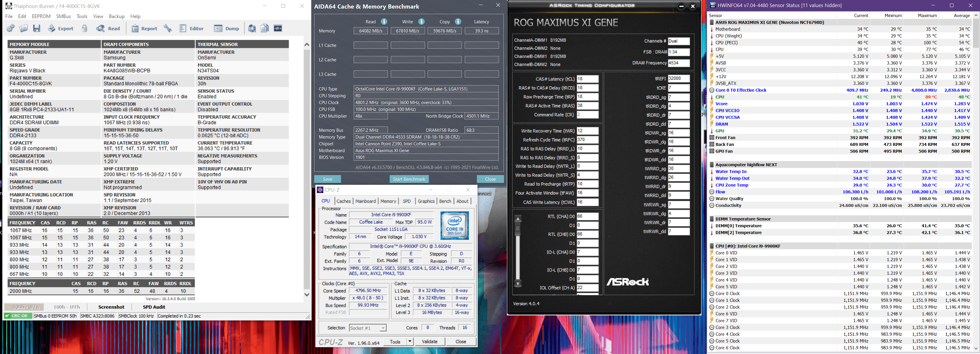The image size is (980, 354).
Task: Click Report in Thaiphoon Burner toolbar
Action: pos(144,29)
